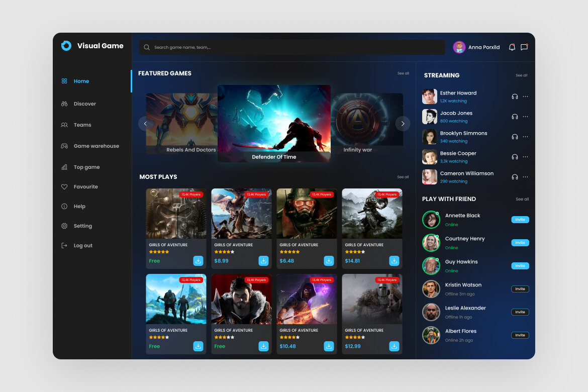Mute Jacob Jones stream audio
This screenshot has width=588, height=392.
514,116
